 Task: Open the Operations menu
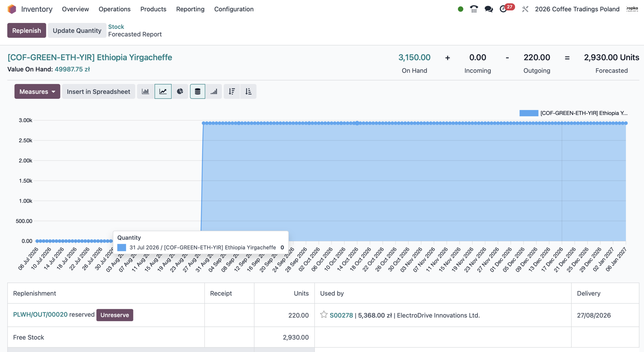115,9
